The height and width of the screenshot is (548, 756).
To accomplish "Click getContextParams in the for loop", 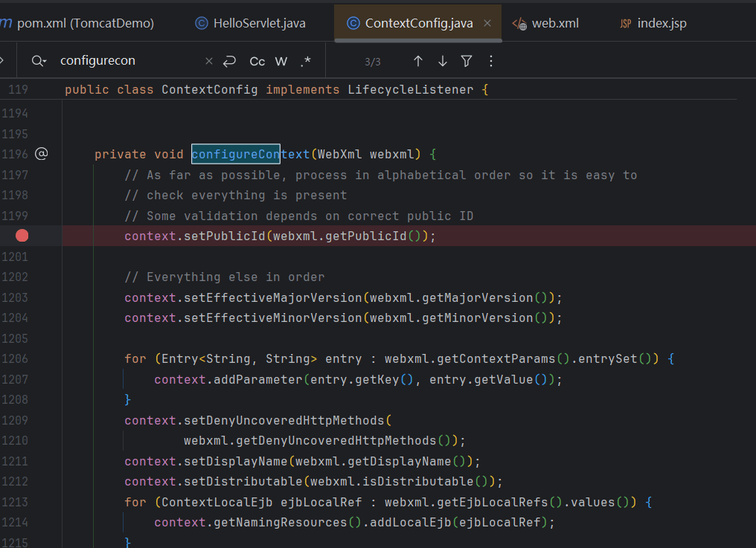I will click(x=496, y=359).
